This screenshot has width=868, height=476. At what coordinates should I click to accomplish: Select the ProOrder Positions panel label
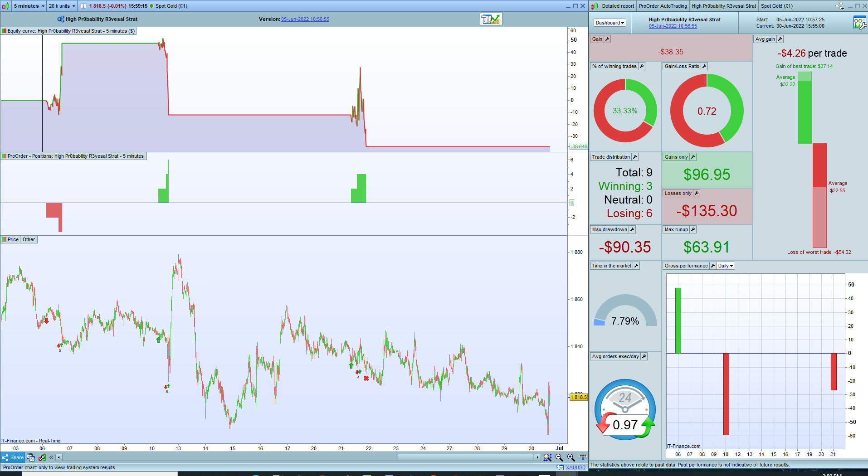click(73, 156)
